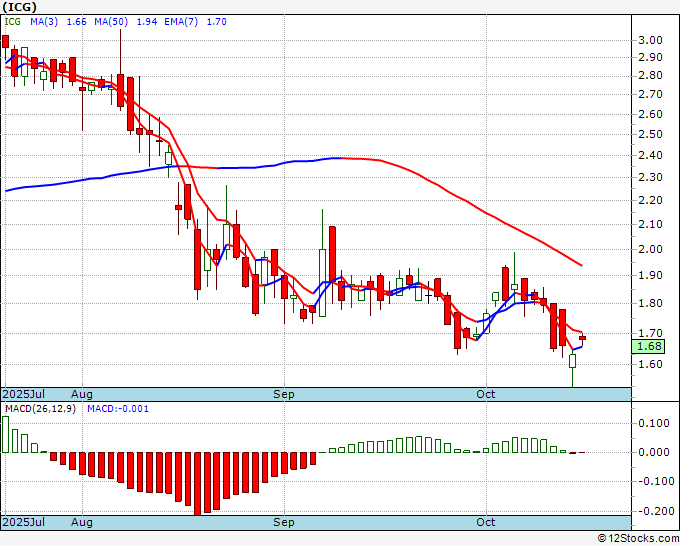The height and width of the screenshot is (546, 680).
Task: Click the 3.00 price axis label
Action: pyautogui.click(x=651, y=40)
